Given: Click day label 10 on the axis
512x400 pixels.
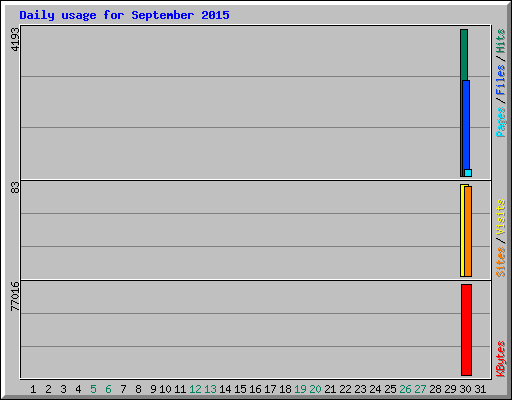Looking at the screenshot, I should click(165, 389).
